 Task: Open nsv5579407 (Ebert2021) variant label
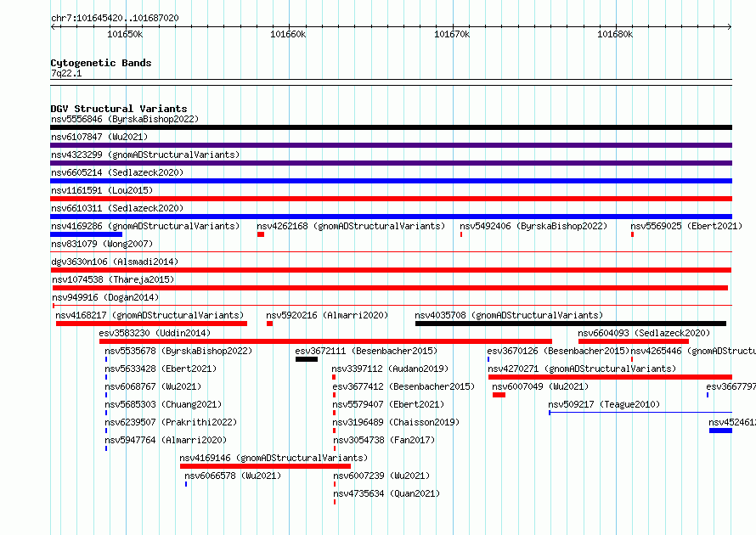click(388, 404)
